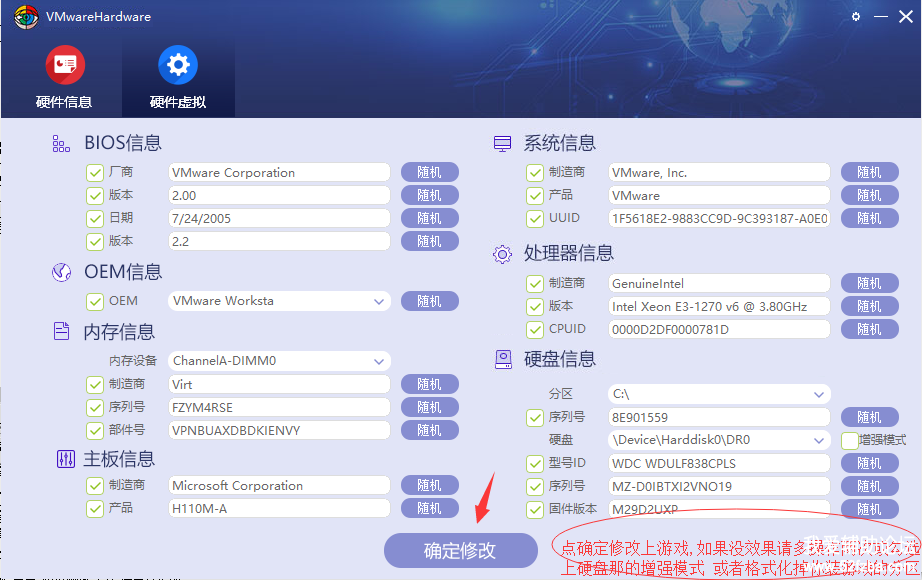Image resolution: width=922 pixels, height=580 pixels.
Task: Click the 硬盘信息 disk icon
Action: (502, 359)
